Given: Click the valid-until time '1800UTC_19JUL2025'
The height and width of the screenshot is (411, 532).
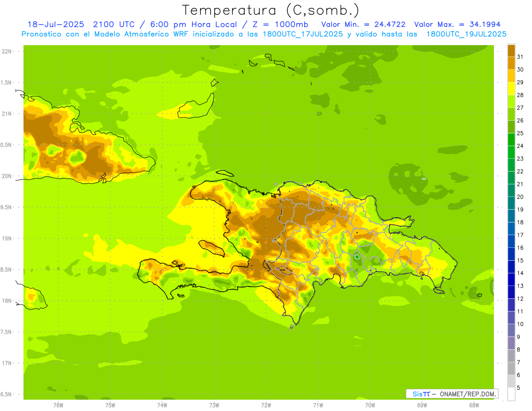Looking at the screenshot, I should pyautogui.click(x=466, y=34).
